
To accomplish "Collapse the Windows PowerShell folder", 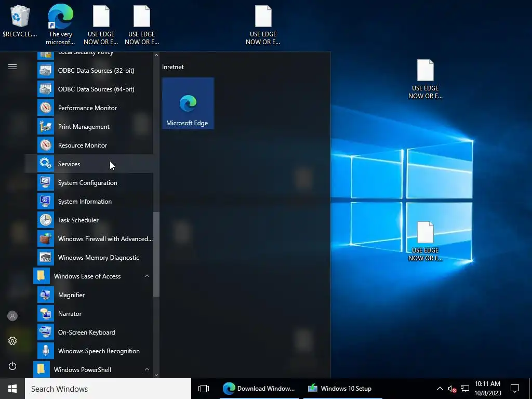I will coord(147,369).
